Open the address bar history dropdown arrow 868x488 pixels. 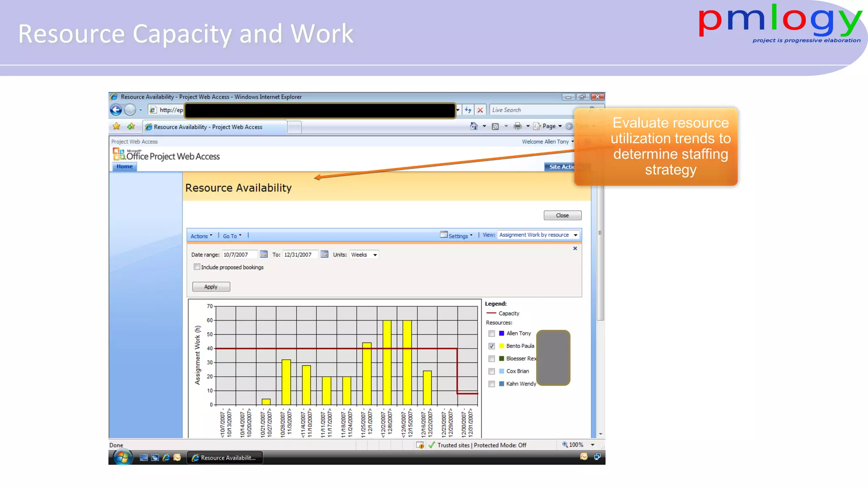[x=458, y=110]
